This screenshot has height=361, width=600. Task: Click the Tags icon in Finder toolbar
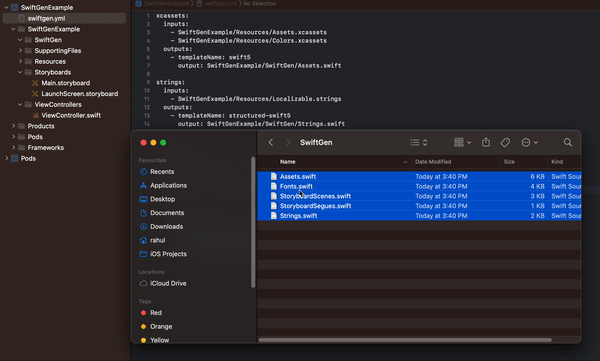(x=505, y=142)
